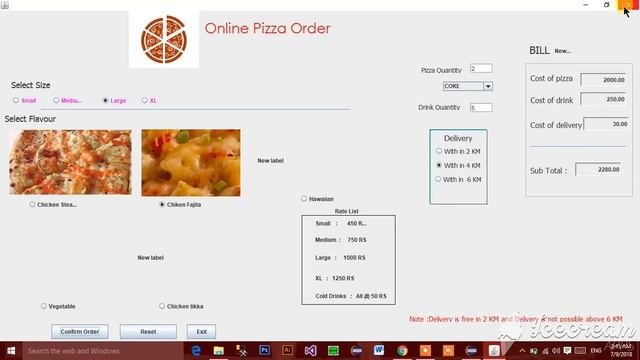Select the Medium size option
The width and height of the screenshot is (640, 360).
[67, 100]
